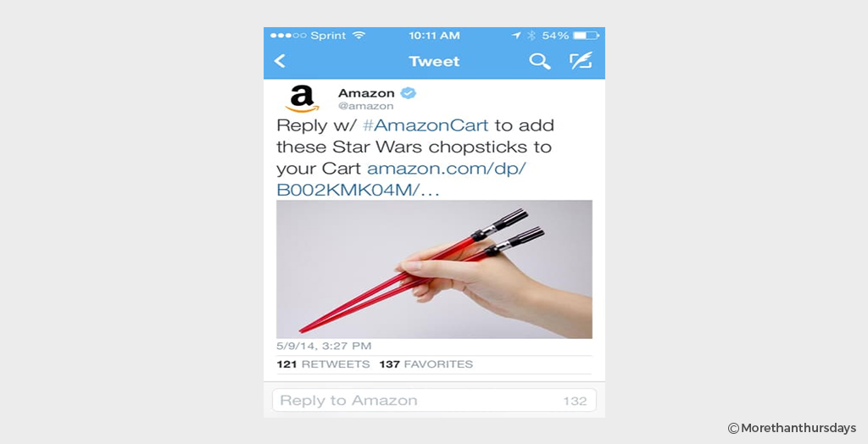View the 137 Favorites list
868x444 pixels.
[426, 364]
